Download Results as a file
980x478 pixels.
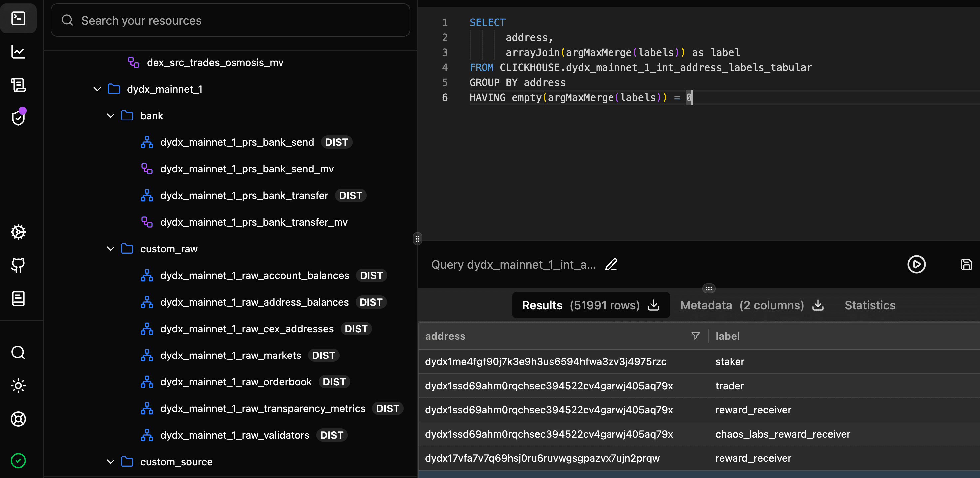coord(653,305)
